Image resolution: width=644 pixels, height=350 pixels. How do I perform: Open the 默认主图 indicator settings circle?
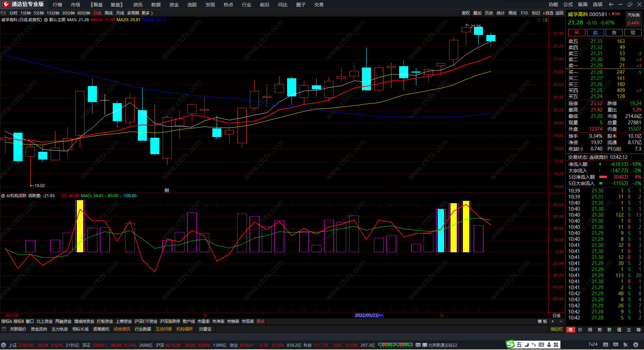click(46, 20)
